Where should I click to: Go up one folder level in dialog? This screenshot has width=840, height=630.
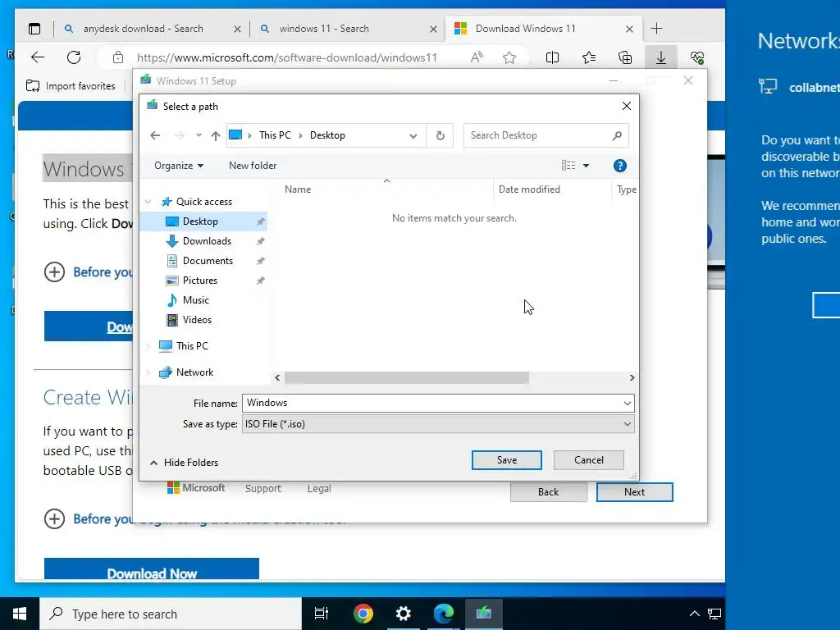[216, 135]
